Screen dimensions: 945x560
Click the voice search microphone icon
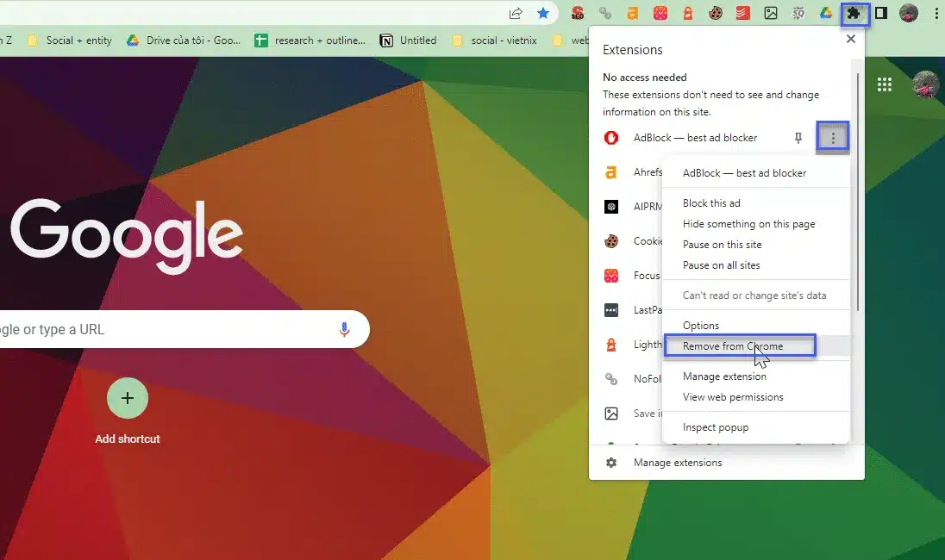point(344,329)
